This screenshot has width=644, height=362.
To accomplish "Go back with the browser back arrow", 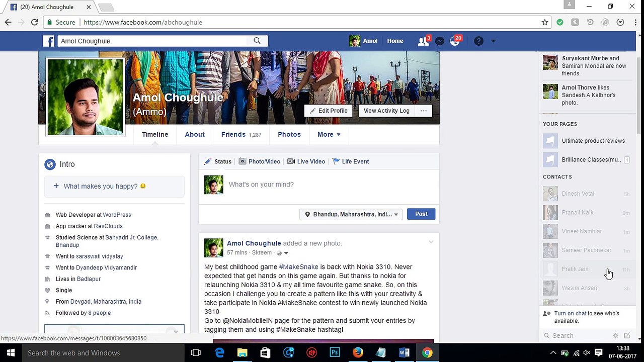I will 8,22.
